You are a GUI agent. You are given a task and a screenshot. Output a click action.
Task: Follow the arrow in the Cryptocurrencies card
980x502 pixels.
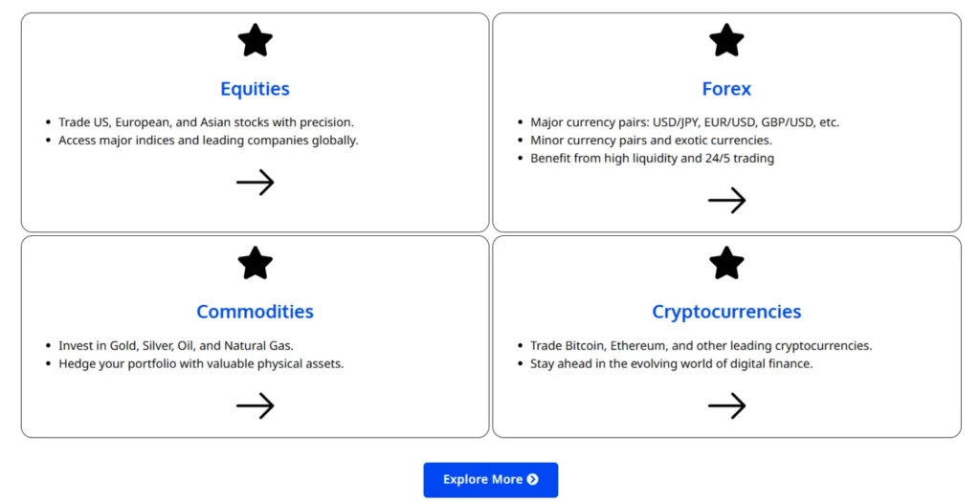coord(726,405)
